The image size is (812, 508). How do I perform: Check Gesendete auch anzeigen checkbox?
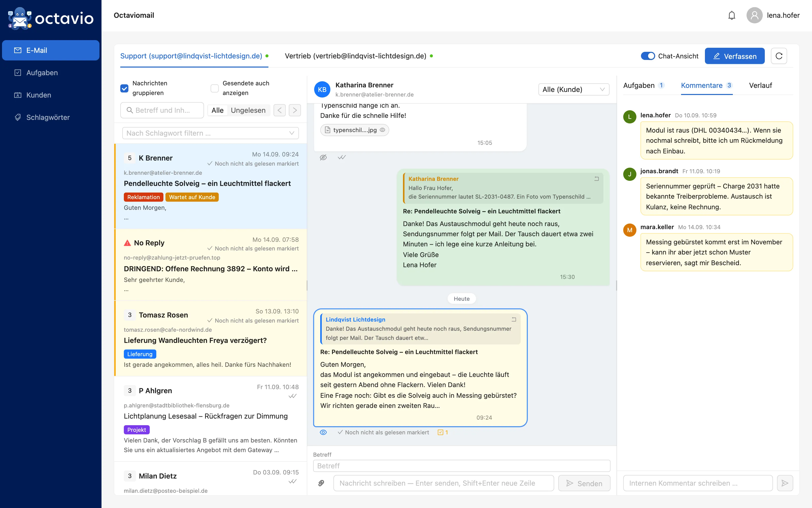pyautogui.click(x=214, y=88)
